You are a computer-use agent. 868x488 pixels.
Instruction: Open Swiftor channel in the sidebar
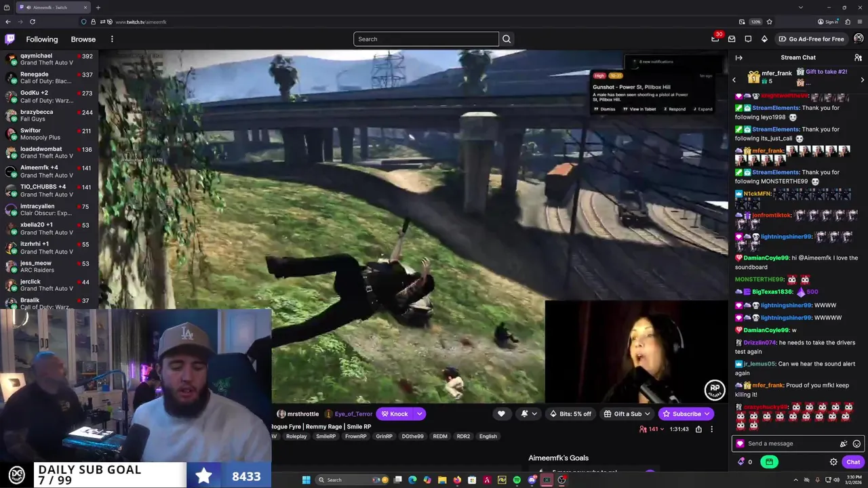click(49, 134)
